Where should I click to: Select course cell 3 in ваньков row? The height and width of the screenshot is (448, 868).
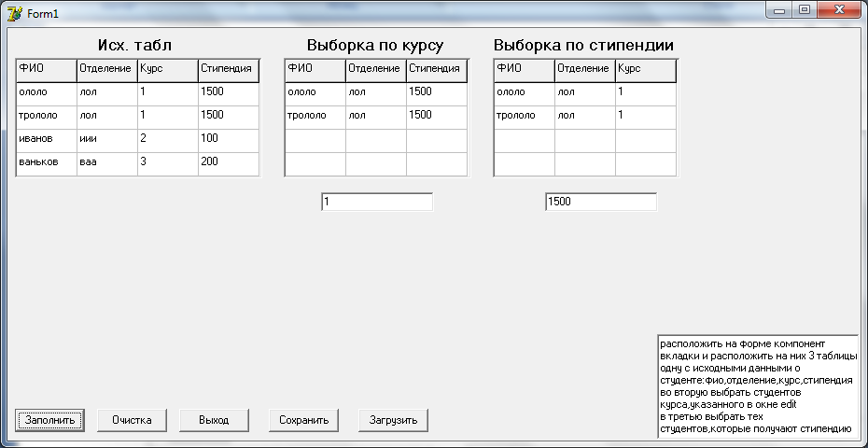click(x=168, y=164)
